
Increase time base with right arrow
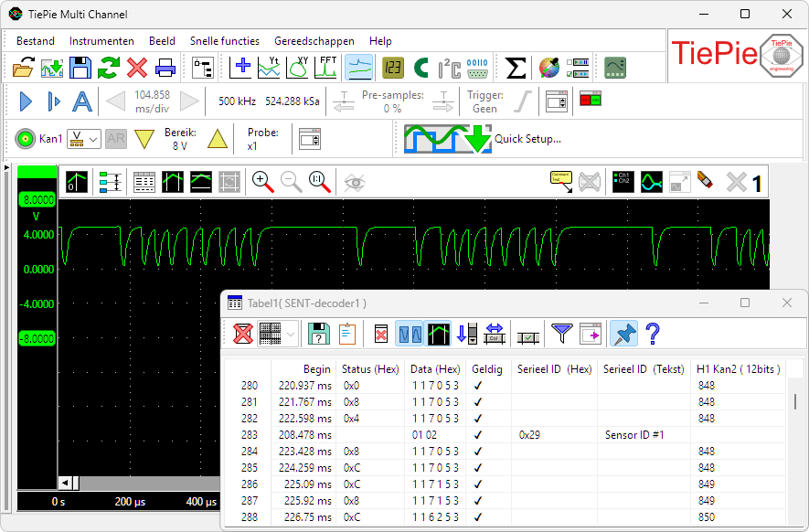pos(189,101)
